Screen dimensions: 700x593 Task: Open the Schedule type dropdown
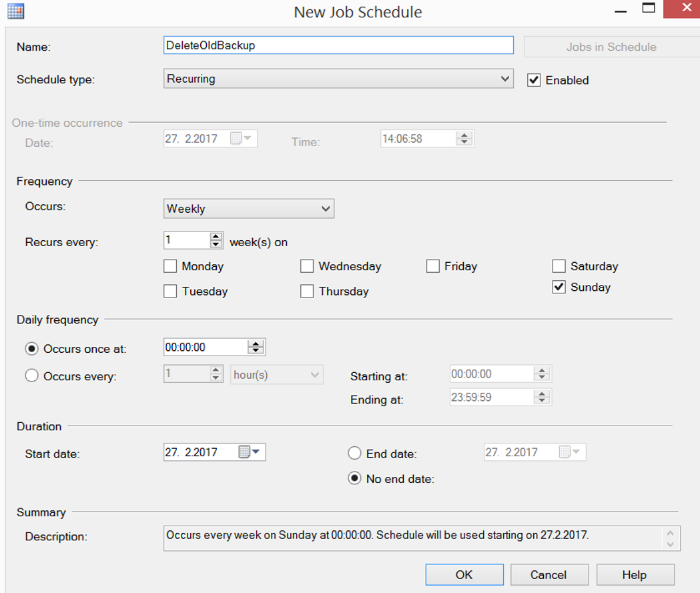pyautogui.click(x=338, y=79)
